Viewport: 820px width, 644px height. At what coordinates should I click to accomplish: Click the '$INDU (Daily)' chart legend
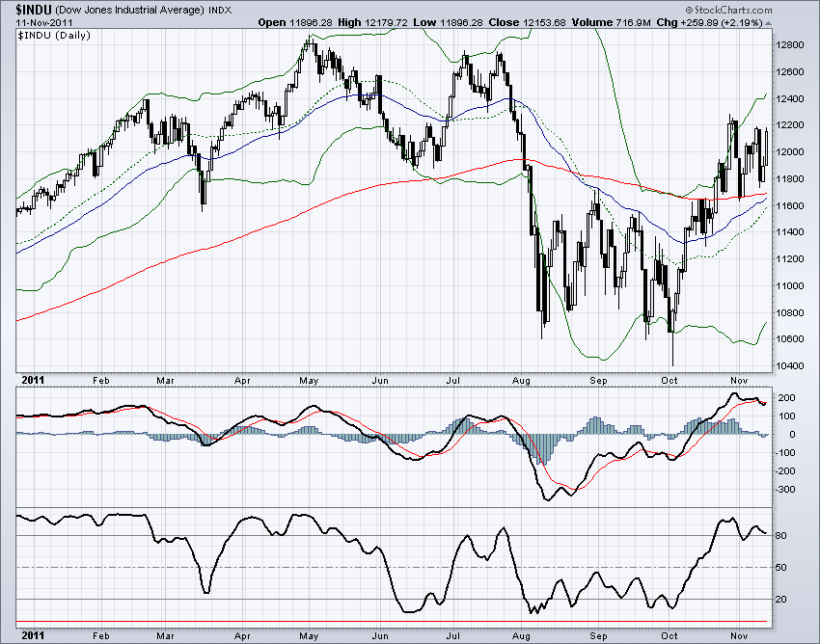pos(54,35)
